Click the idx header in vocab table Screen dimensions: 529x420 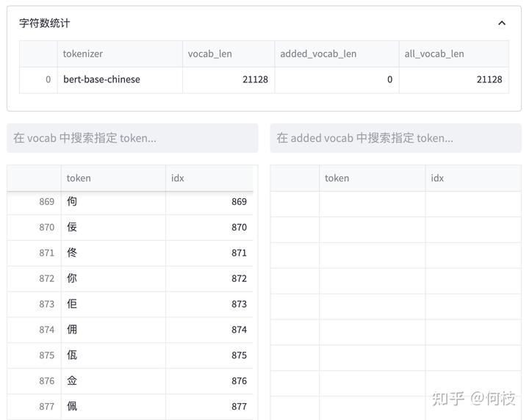click(x=209, y=178)
